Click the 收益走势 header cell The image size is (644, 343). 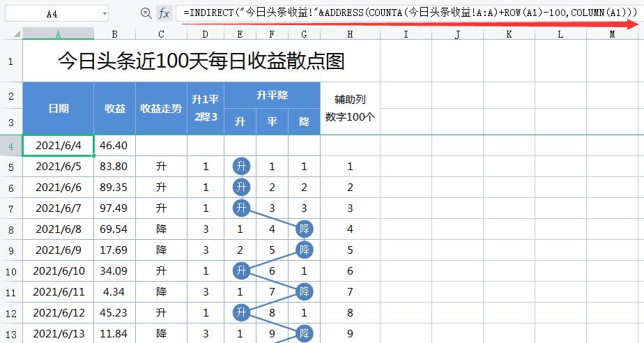tap(161, 109)
